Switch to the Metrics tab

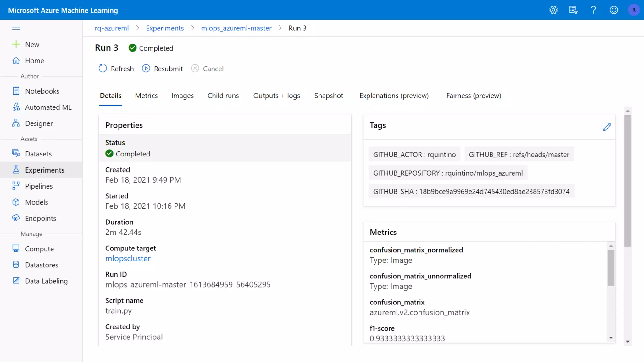[146, 96]
